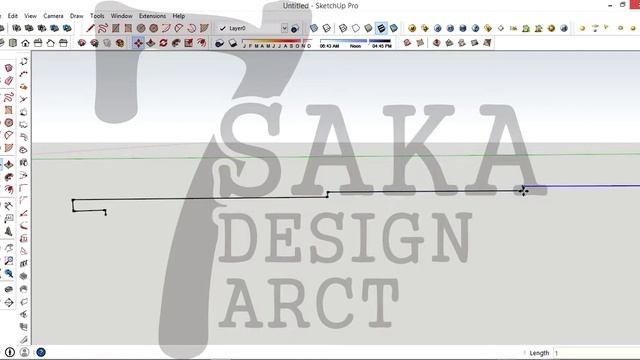The height and width of the screenshot is (360, 640).
Task: Open the Camera menu
Action: [x=53, y=16]
